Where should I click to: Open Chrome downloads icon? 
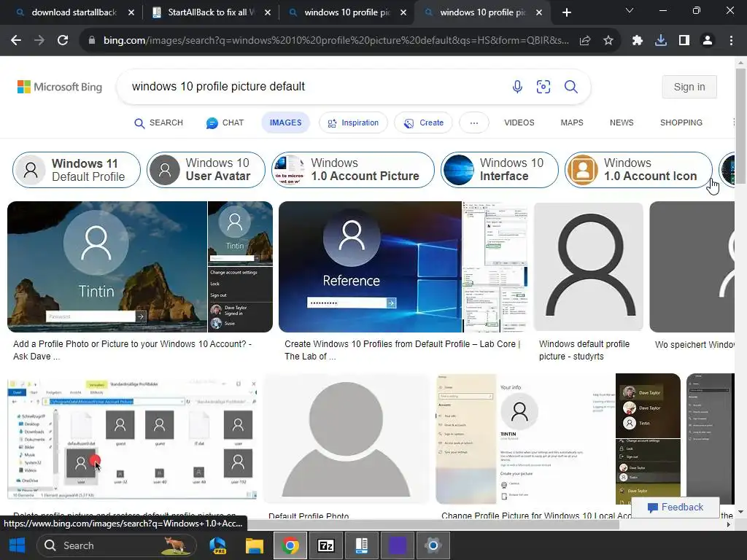pos(660,41)
